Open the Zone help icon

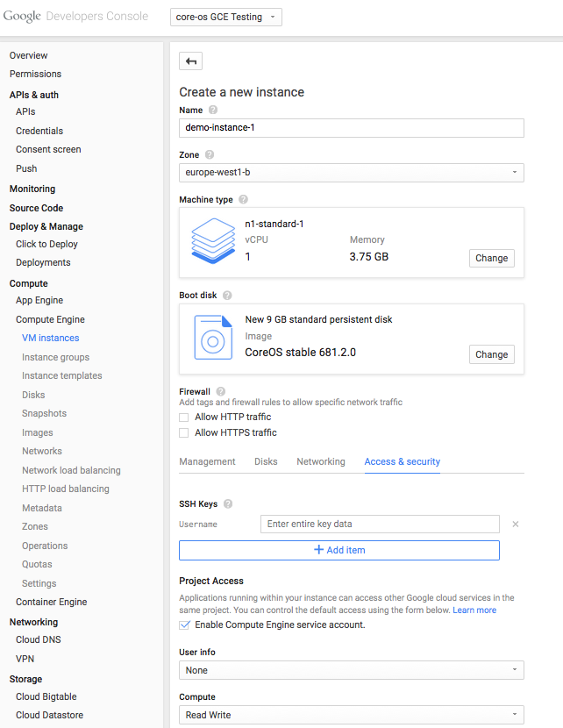click(210, 154)
